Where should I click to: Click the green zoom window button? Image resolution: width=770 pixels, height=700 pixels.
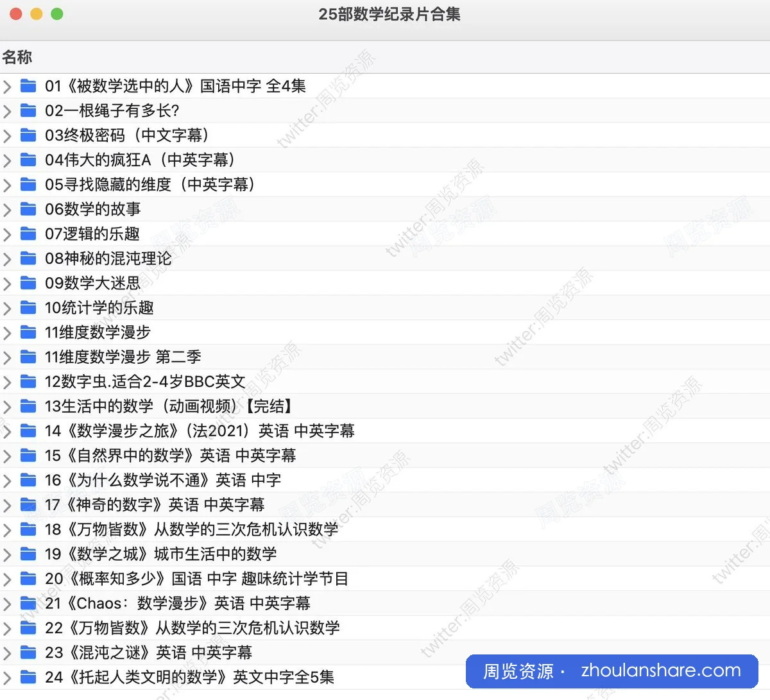click(56, 13)
